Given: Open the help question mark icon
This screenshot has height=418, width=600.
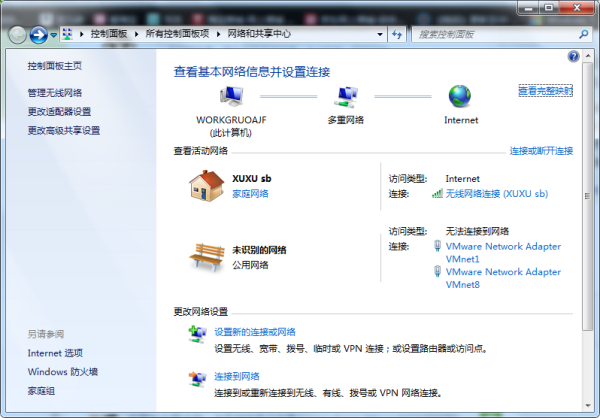Looking at the screenshot, I should (x=573, y=57).
